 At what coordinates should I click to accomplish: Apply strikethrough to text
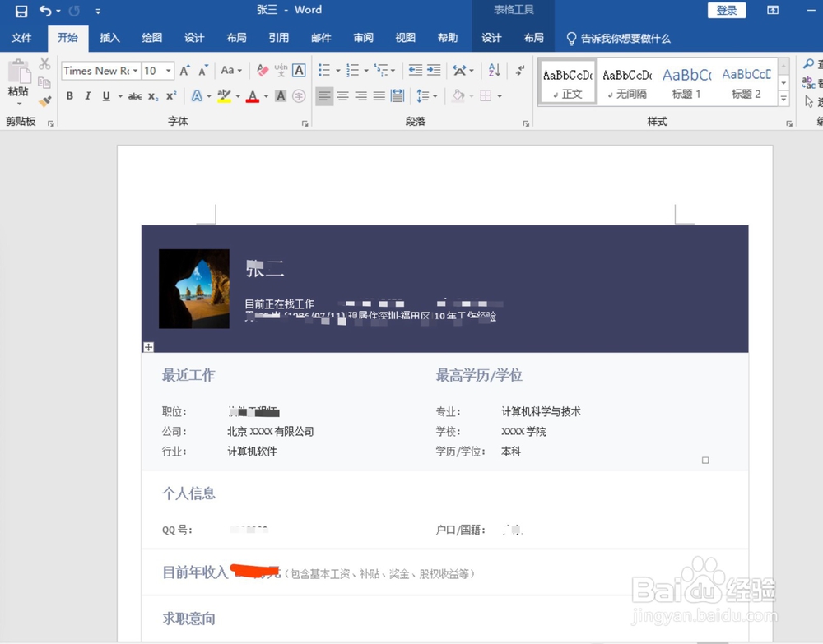click(x=137, y=96)
